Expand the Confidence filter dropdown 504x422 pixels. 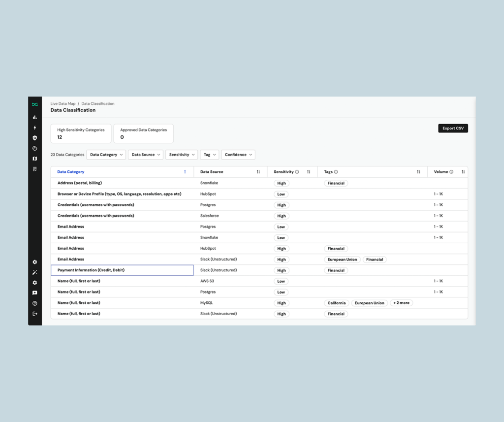pos(238,155)
